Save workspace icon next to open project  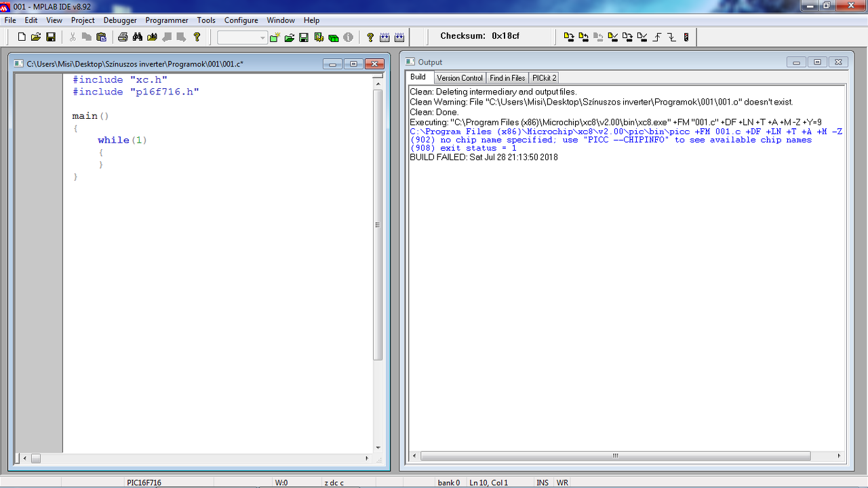304,37
